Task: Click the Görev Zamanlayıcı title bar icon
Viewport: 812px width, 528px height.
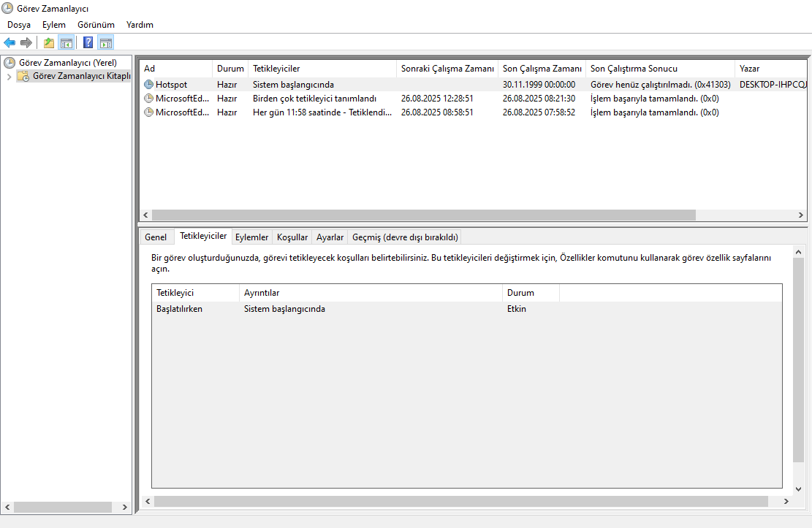Action: pyautogui.click(x=7, y=8)
